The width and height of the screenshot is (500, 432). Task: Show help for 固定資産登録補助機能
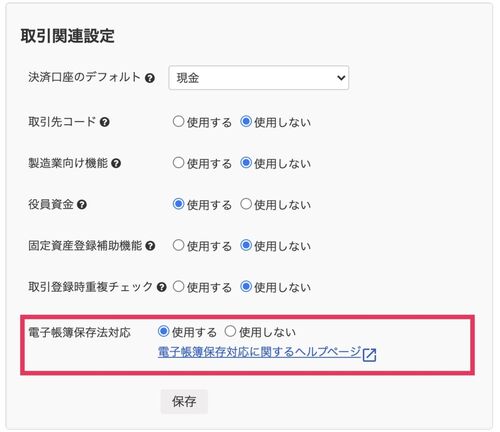click(x=150, y=246)
